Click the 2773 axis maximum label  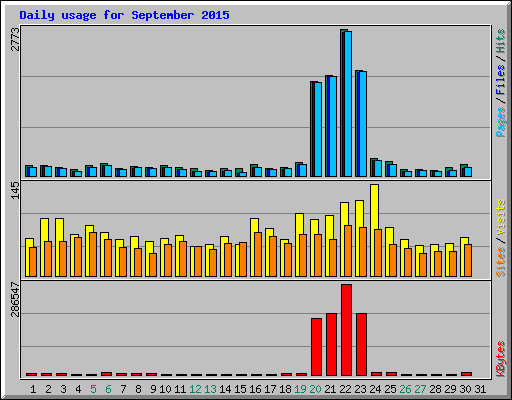(x=15, y=39)
